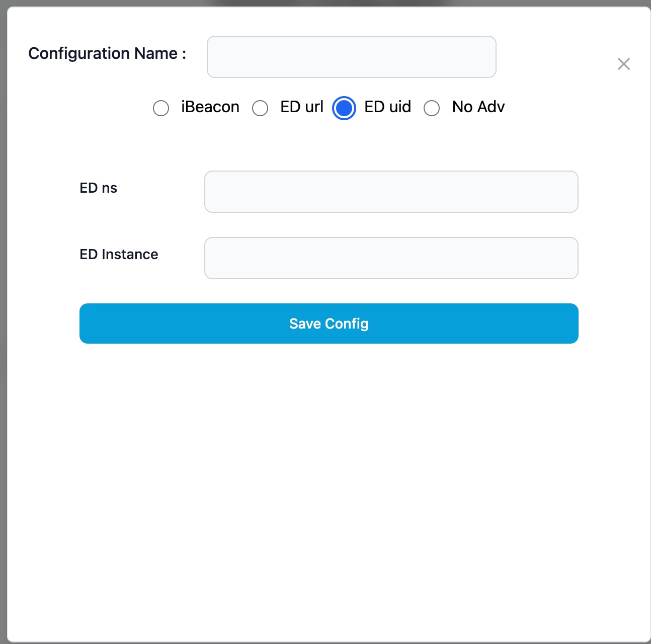Select the ED uid option

click(x=344, y=108)
